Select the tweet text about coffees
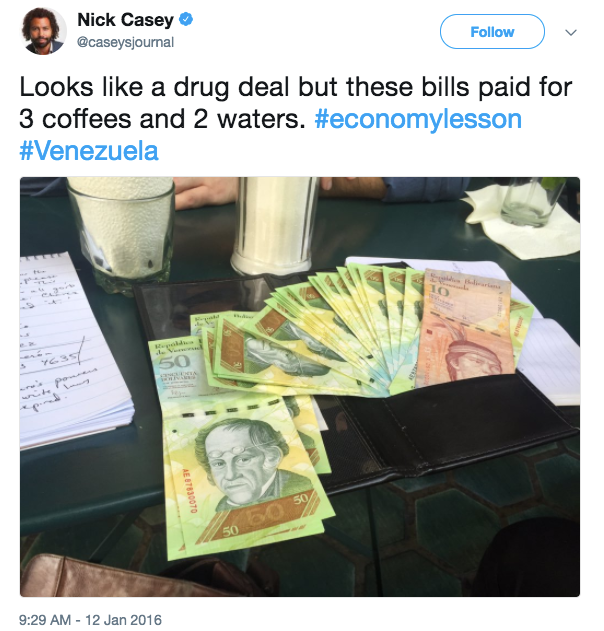The width and height of the screenshot is (604, 631). tap(295, 103)
